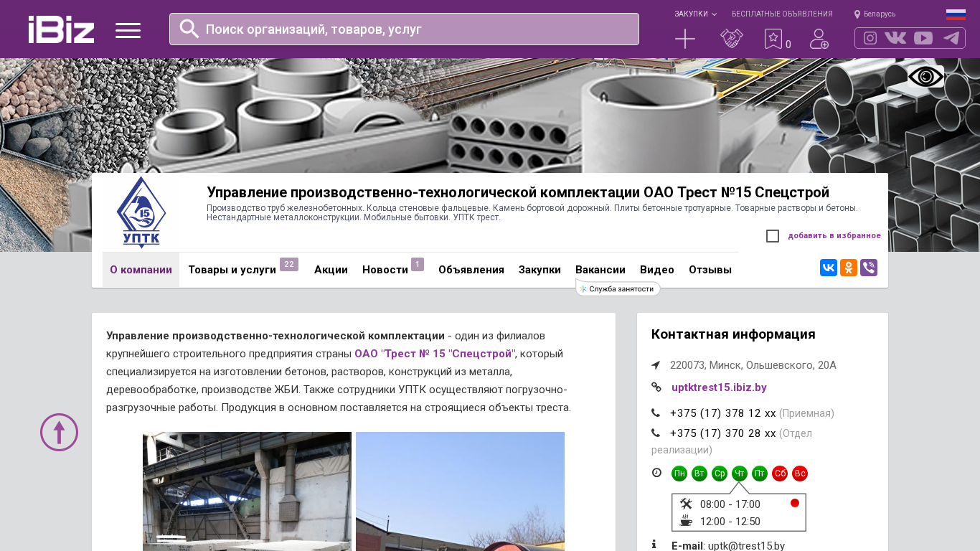The image size is (980, 551).
Task: Follow the ОАО Трест № 15 Спецстрой link
Action: pyautogui.click(x=434, y=354)
